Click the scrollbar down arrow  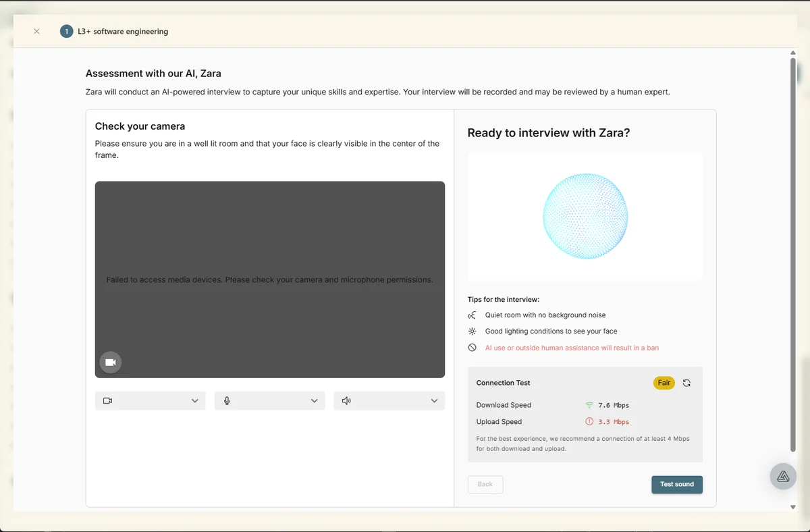pos(793,506)
